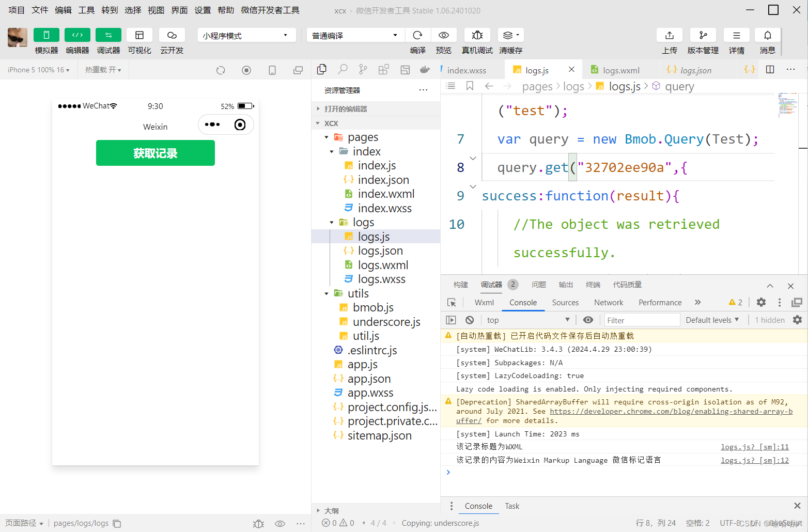The width and height of the screenshot is (808, 532).
Task: Open the Default levels dropdown
Action: 712,320
